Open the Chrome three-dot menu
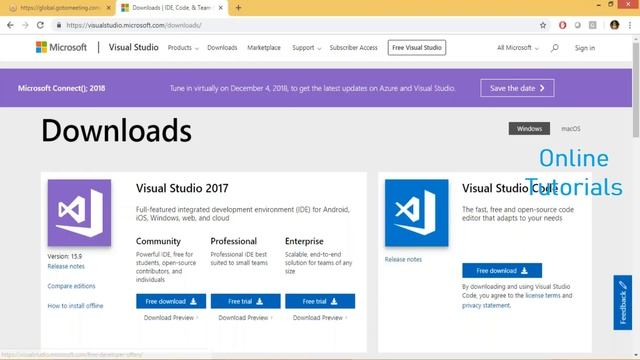The height and width of the screenshot is (360, 640). (x=630, y=25)
